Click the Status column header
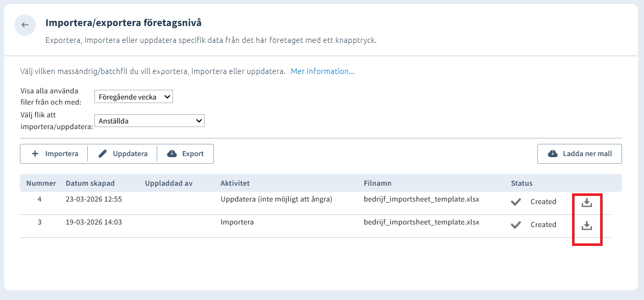The image size is (644, 300). pos(522,183)
